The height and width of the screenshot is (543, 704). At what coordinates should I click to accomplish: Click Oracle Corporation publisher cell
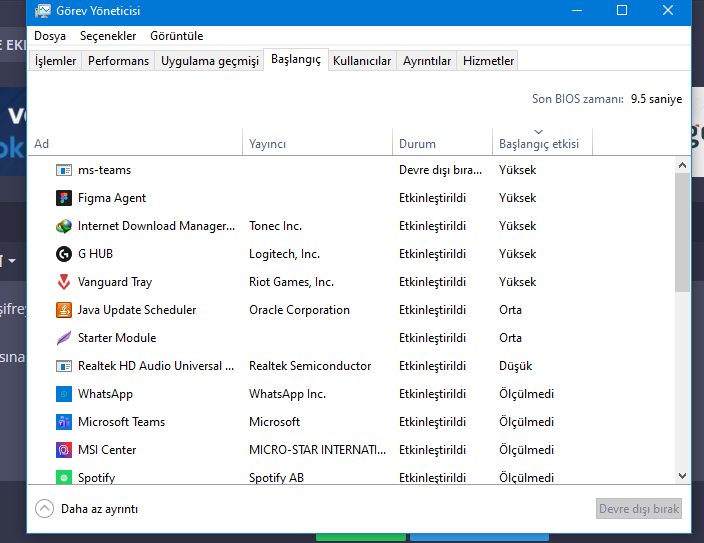[x=299, y=310]
